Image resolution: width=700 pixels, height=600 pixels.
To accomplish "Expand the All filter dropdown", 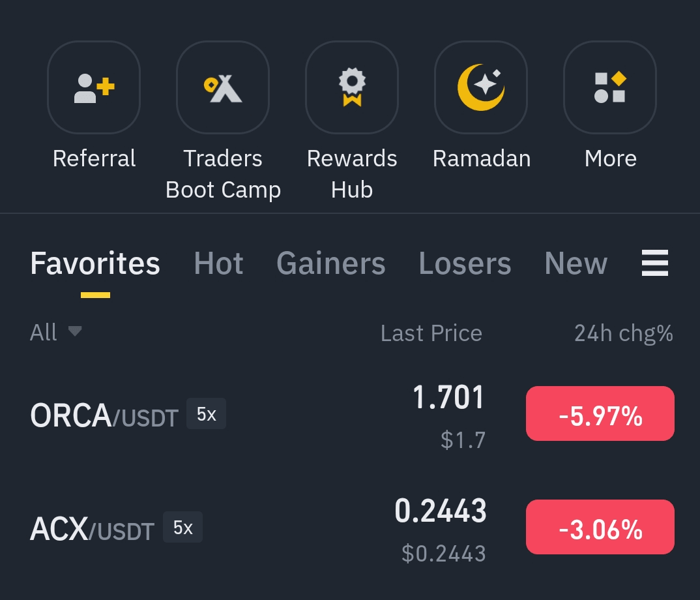I will [56, 333].
